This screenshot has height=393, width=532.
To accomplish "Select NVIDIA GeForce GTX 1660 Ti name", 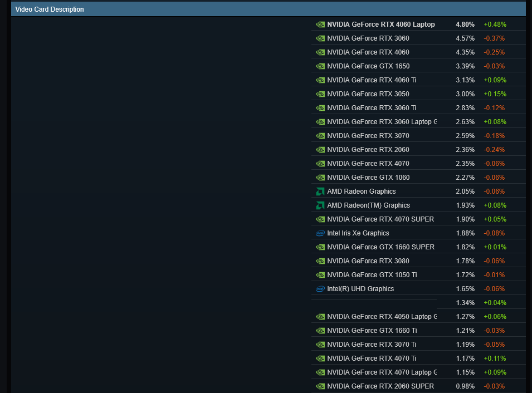I will coord(372,330).
